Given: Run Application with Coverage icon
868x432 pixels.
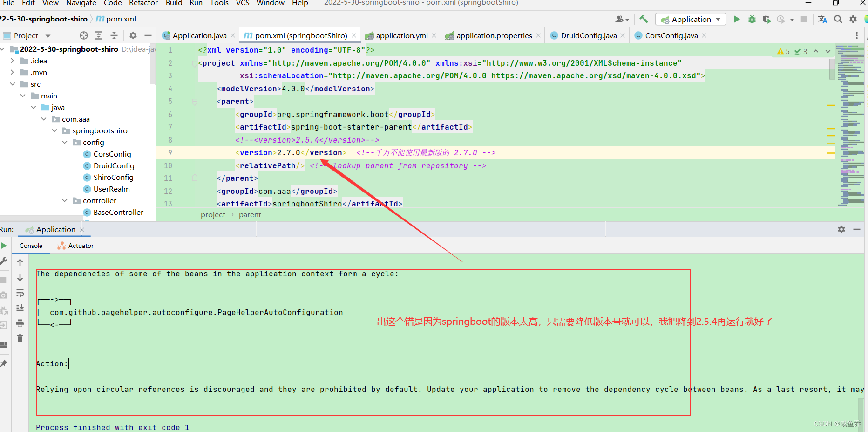Looking at the screenshot, I should click(766, 19).
